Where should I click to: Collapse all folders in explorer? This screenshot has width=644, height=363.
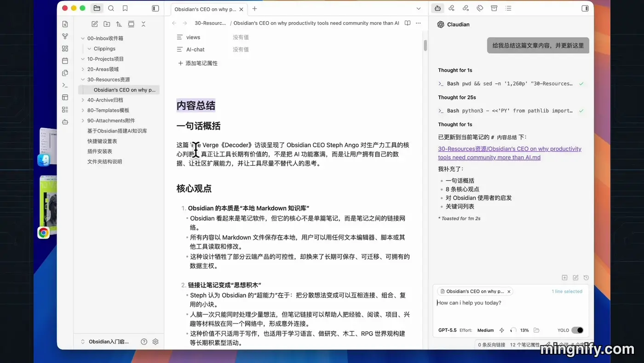coord(143,24)
